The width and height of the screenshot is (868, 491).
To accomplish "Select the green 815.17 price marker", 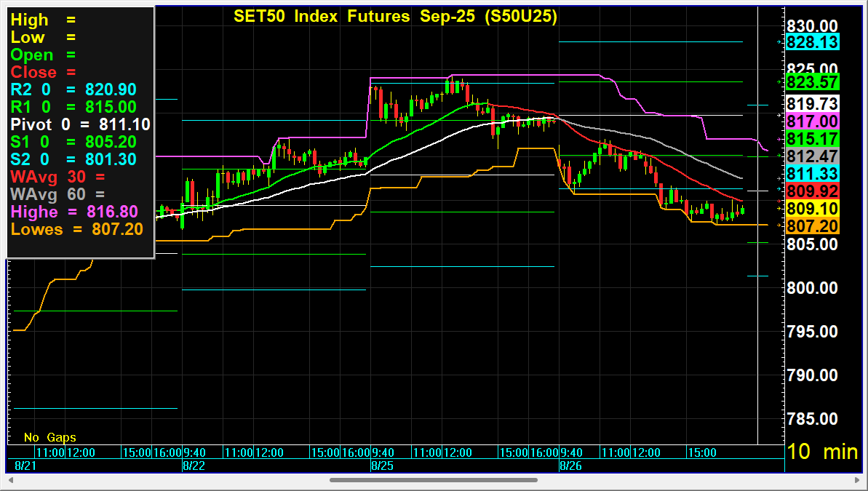I will coord(812,138).
